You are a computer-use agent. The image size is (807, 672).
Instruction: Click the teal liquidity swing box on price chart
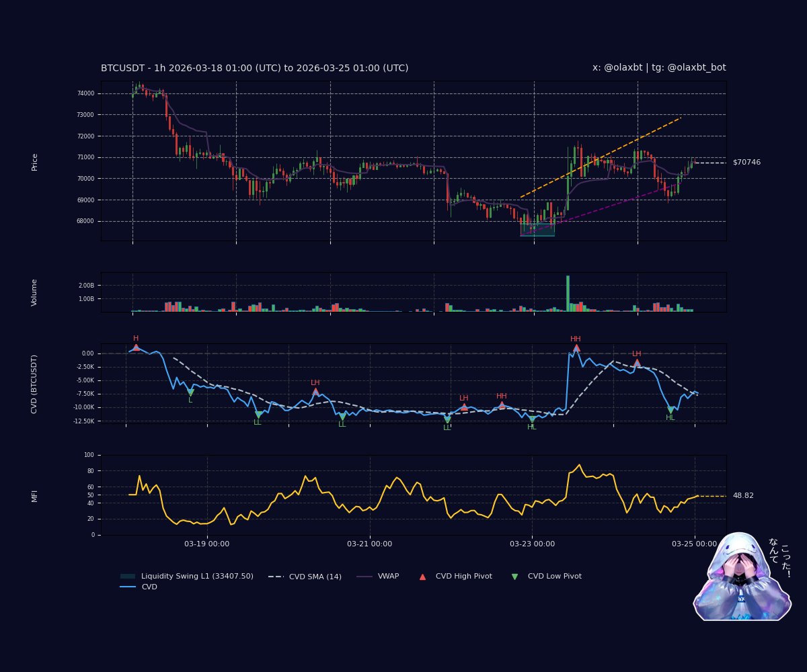point(537,231)
